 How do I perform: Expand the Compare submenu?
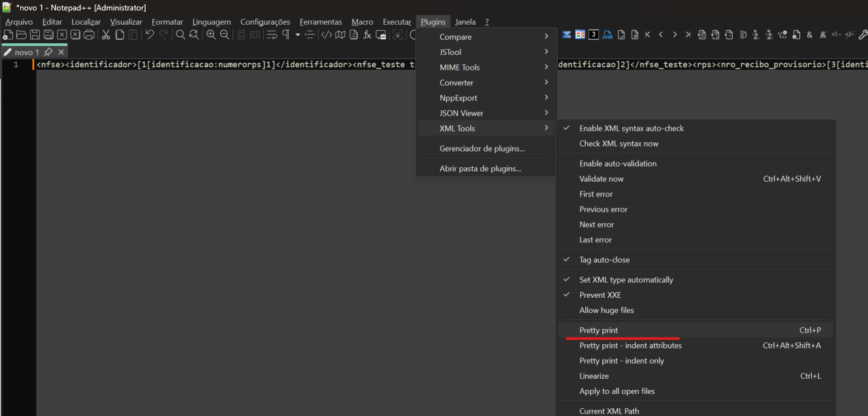tap(487, 37)
